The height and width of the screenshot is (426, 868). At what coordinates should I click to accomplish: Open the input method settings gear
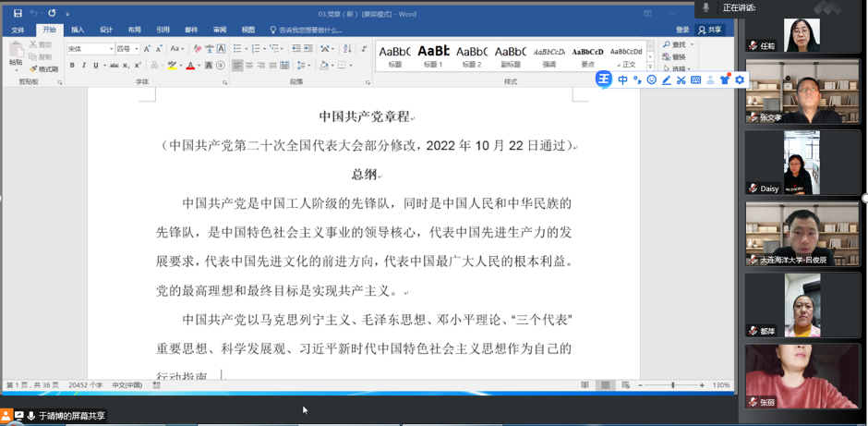(739, 80)
